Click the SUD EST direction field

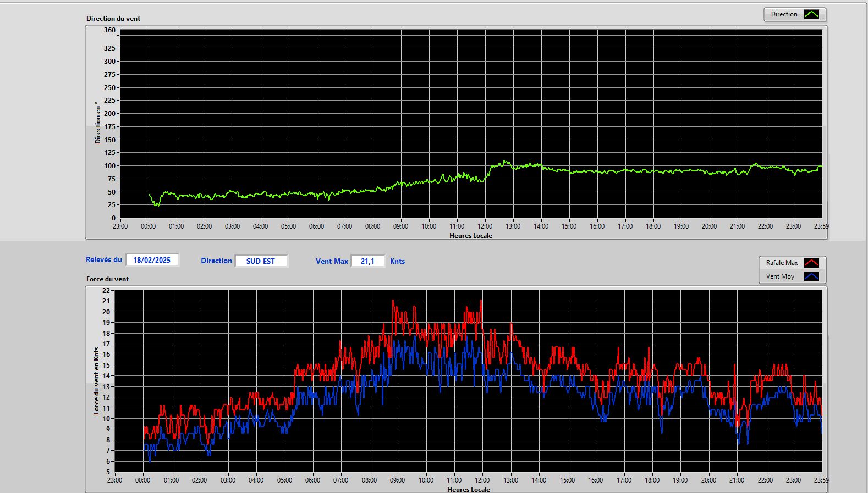click(x=261, y=261)
